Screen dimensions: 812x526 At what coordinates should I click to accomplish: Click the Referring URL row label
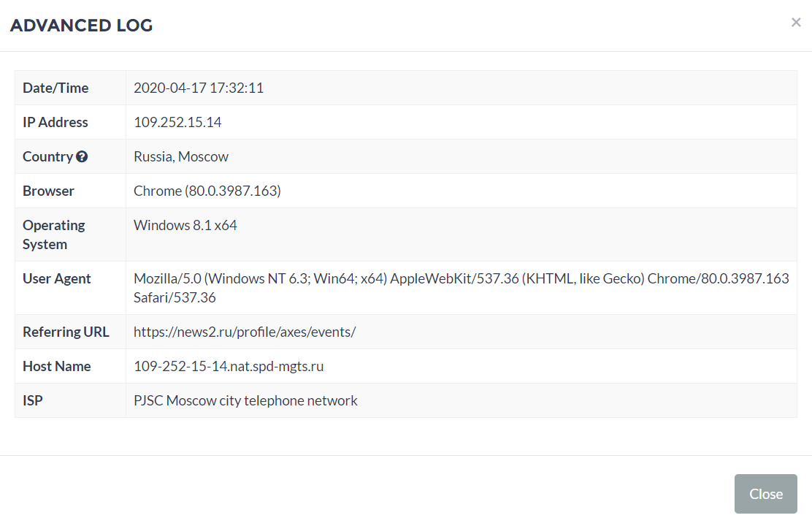click(x=66, y=332)
